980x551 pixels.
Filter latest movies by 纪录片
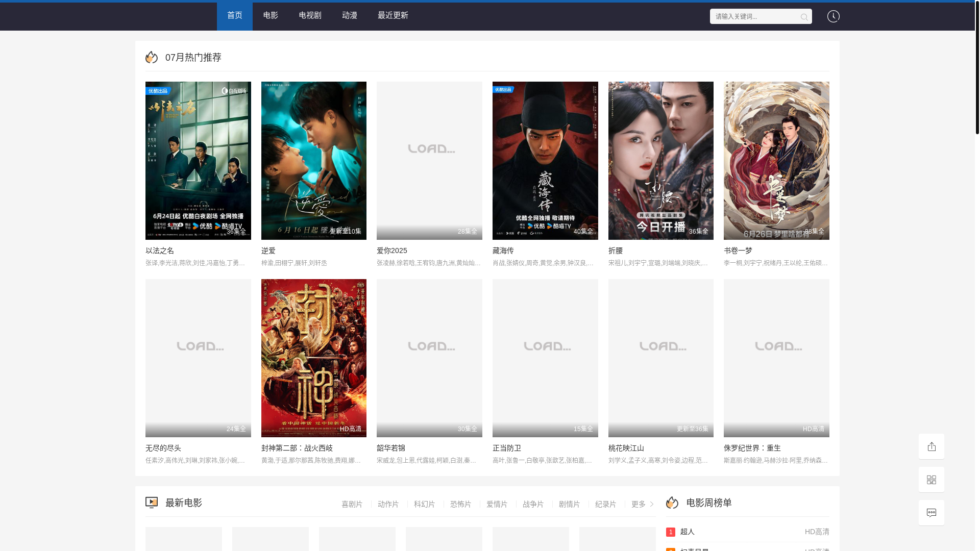pos(606,504)
